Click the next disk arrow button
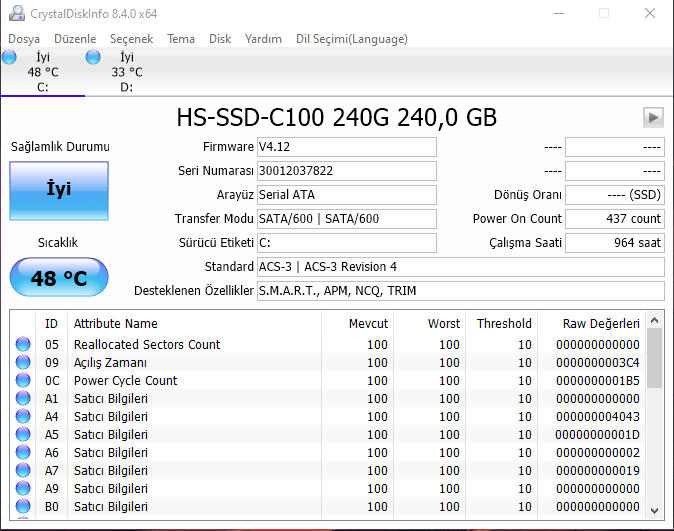 click(653, 118)
